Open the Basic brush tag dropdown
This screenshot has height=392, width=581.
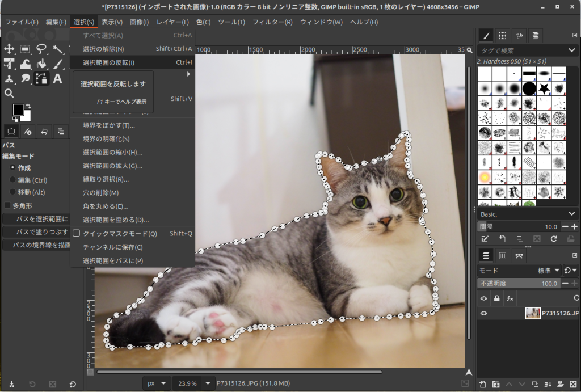pyautogui.click(x=572, y=214)
